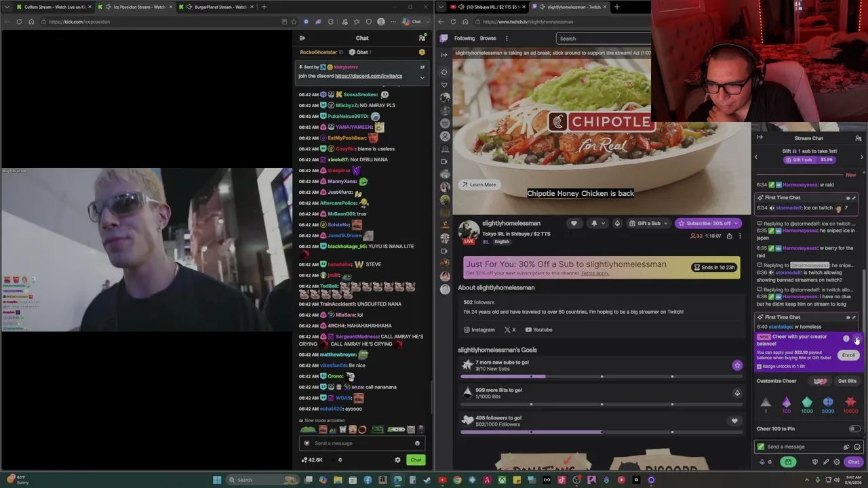Close the creator balance cheer banner
Viewport: 868px width, 488px height.
(x=857, y=338)
